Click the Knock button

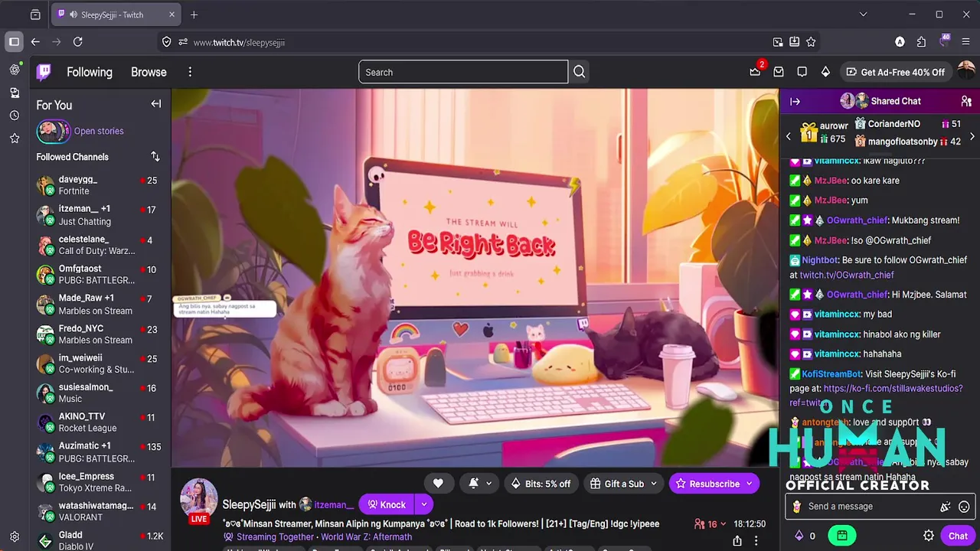coord(387,504)
